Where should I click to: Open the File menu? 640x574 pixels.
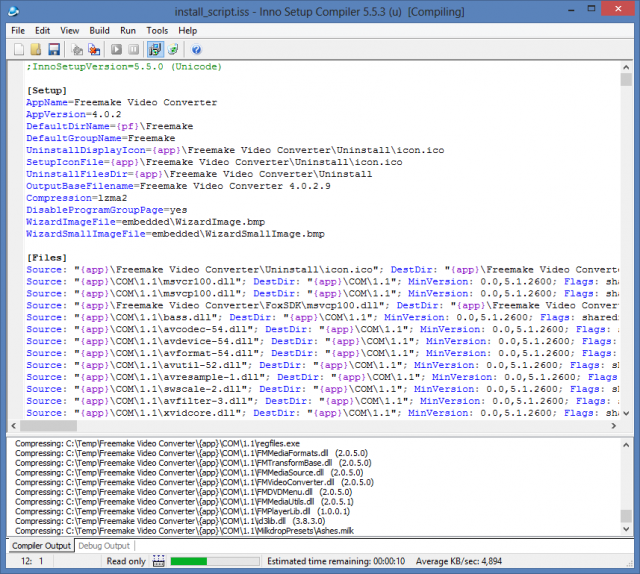coord(18,31)
